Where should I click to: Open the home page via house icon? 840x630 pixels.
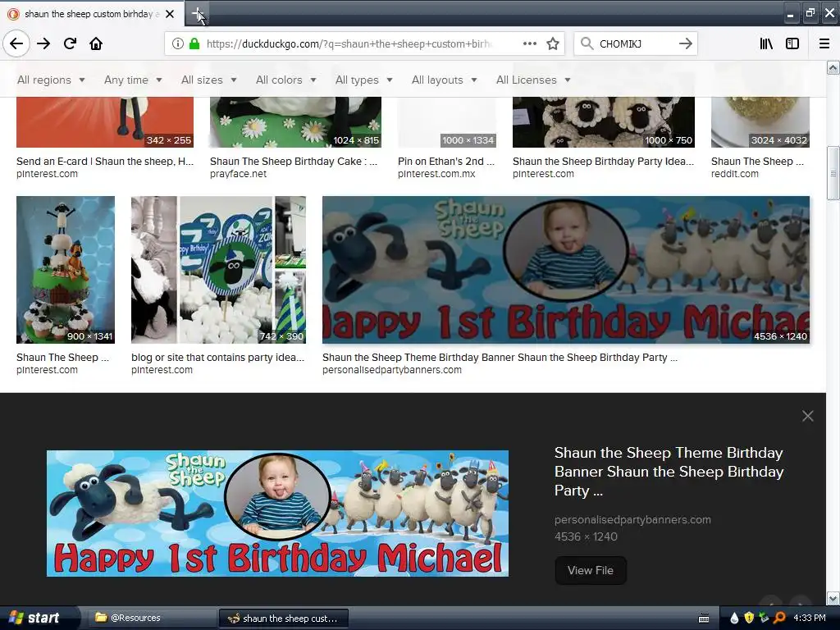[x=96, y=43]
